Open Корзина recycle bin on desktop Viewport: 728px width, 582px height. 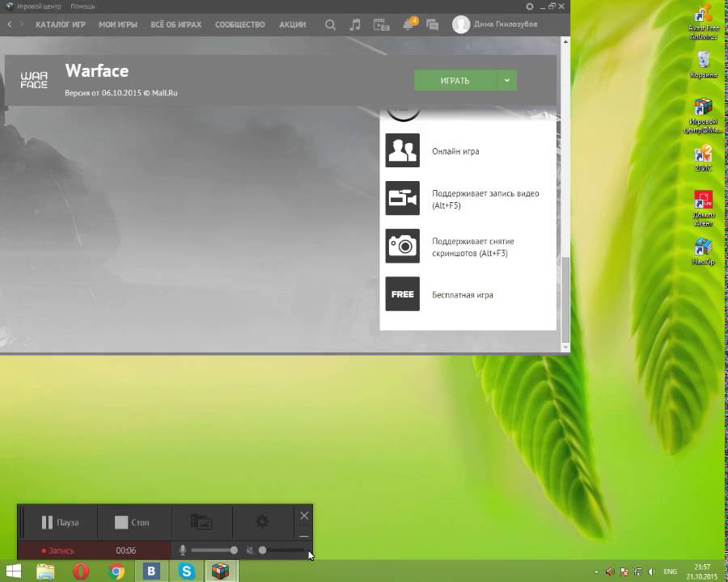tap(704, 65)
